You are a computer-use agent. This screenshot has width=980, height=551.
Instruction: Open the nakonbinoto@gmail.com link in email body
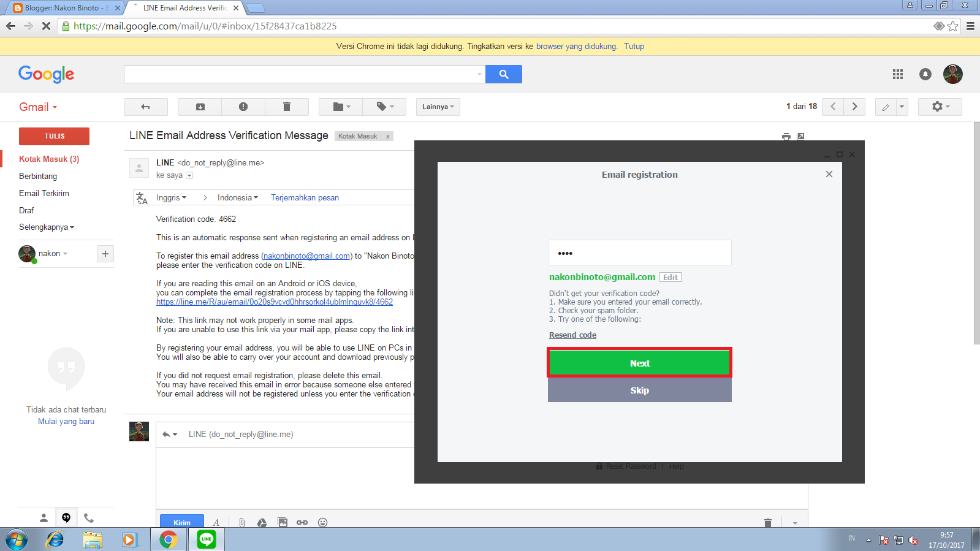pyautogui.click(x=306, y=256)
